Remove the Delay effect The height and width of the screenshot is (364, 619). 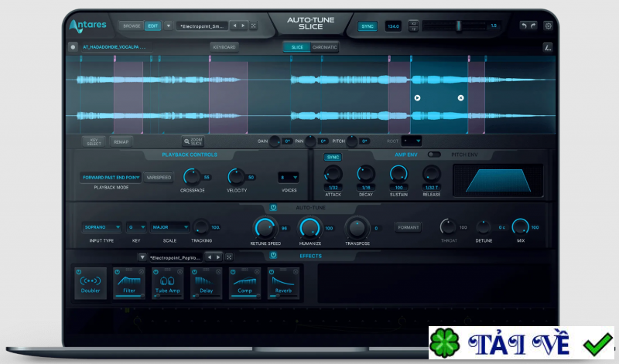218,272
